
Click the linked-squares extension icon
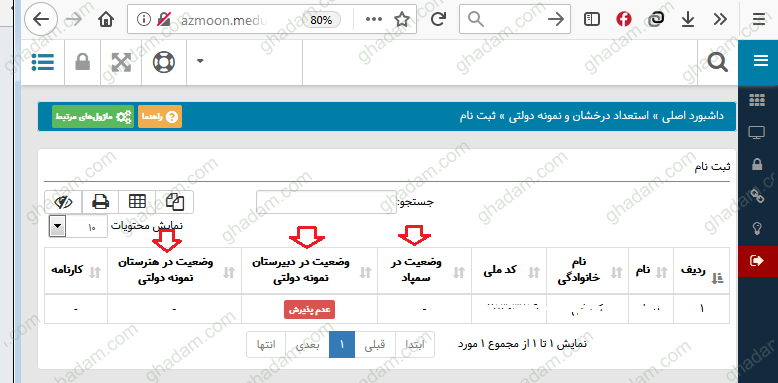tap(656, 19)
